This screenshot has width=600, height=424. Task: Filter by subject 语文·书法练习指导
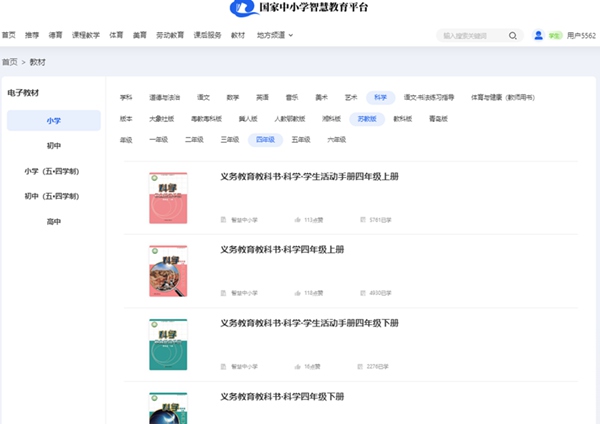click(x=429, y=98)
